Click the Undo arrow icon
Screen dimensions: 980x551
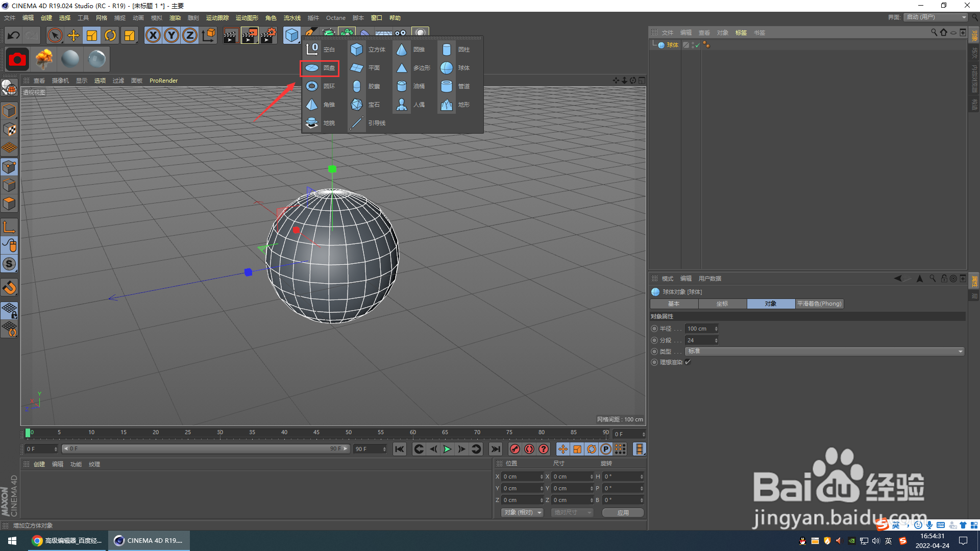pos(14,35)
